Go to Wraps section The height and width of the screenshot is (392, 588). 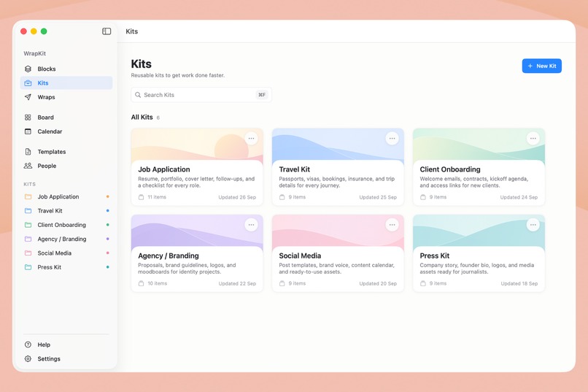tap(66, 97)
